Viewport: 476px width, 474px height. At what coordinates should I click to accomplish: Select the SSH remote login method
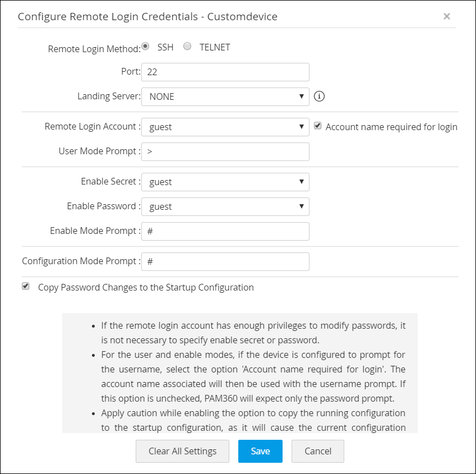(146, 47)
